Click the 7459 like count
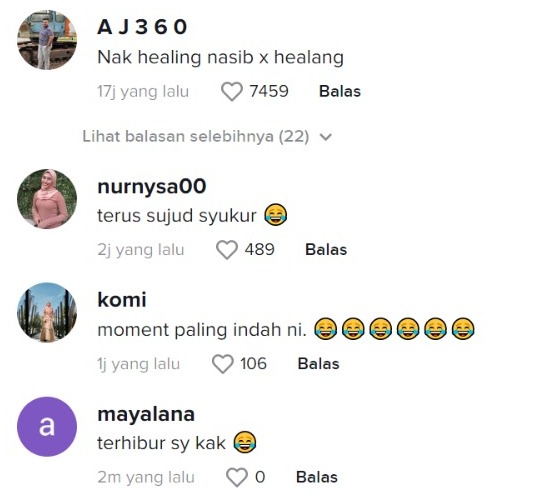Viewport: 557px width, 503px height. click(x=269, y=91)
